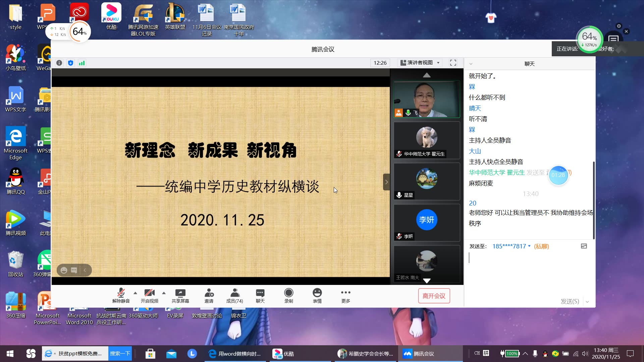The image size is (644, 362).
Task: Open the 腾讯QQ desktop icon
Action: pyautogui.click(x=15, y=181)
